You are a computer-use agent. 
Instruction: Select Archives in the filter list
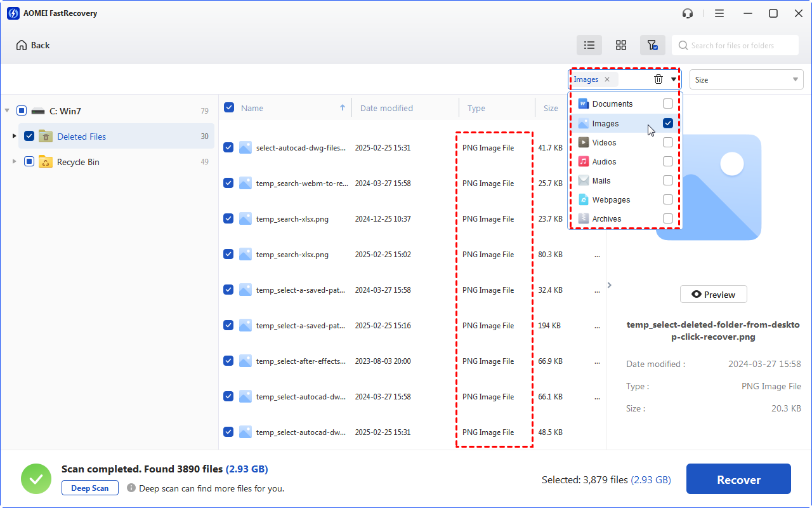[x=606, y=219]
